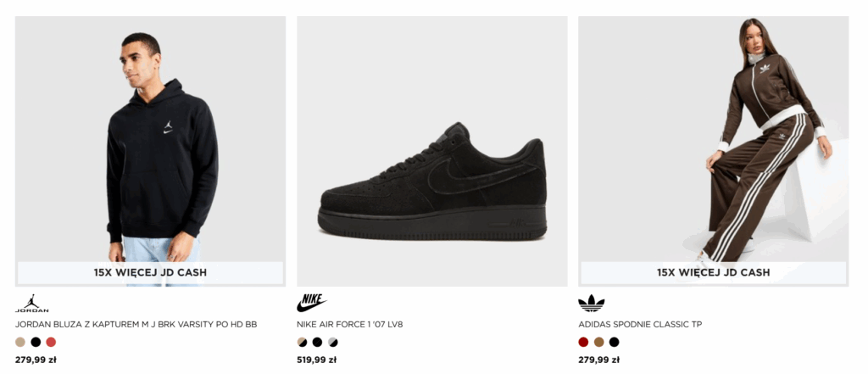Image resolution: width=868 pixels, height=374 pixels.
Task: Click the Nike swoosh brand logo
Action: tap(312, 303)
